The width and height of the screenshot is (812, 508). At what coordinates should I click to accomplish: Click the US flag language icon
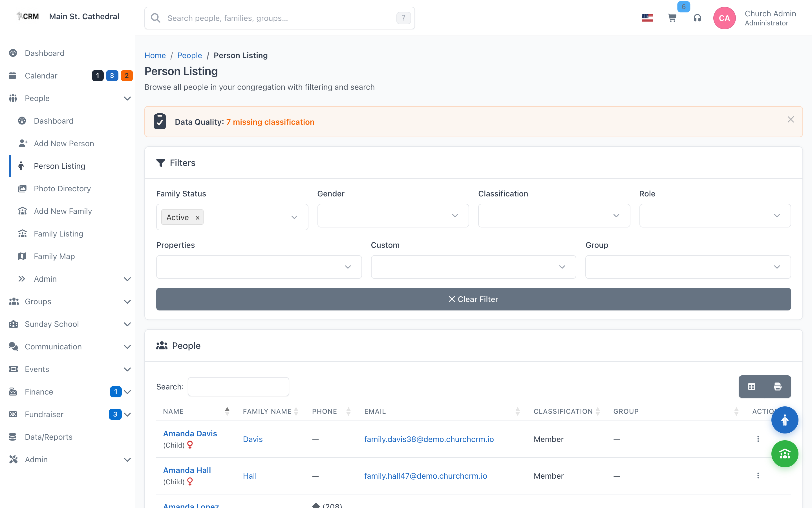647,18
